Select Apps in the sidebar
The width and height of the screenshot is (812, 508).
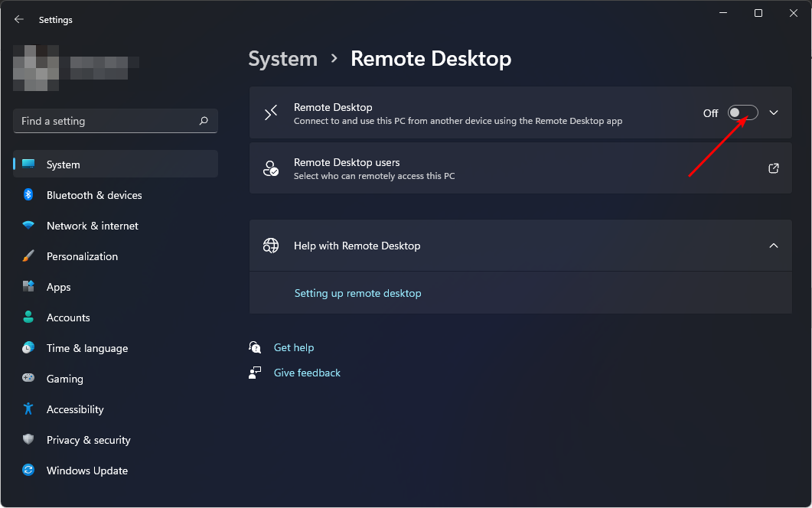(116, 286)
